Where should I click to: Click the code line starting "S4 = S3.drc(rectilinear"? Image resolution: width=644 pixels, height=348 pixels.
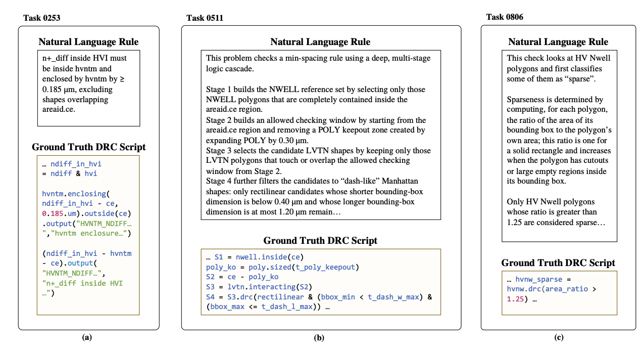point(319,297)
